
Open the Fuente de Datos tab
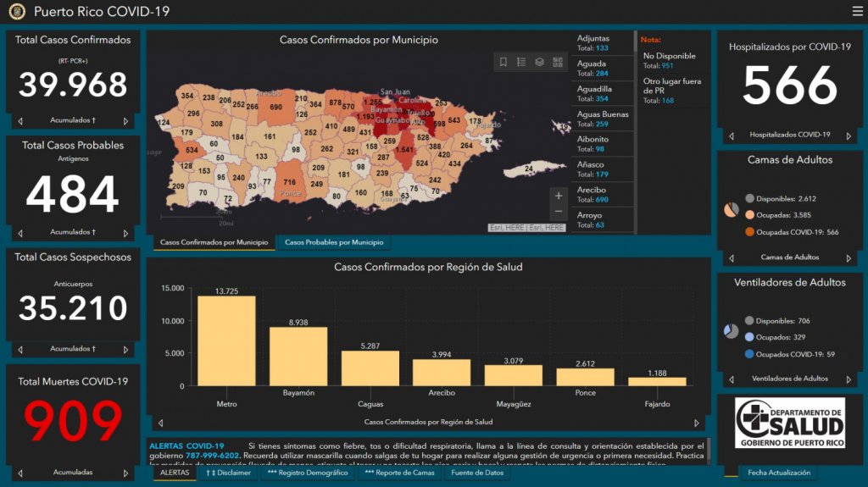477,473
